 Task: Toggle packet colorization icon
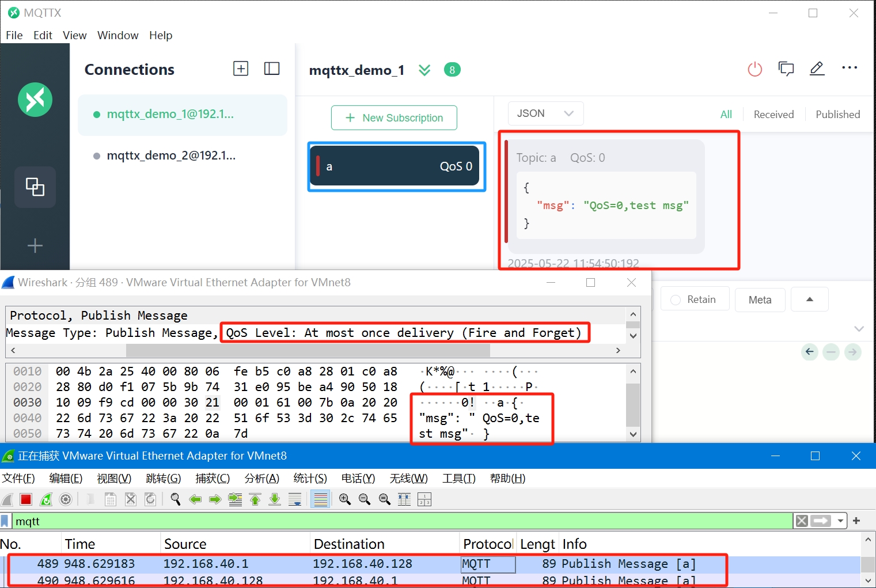click(320, 499)
